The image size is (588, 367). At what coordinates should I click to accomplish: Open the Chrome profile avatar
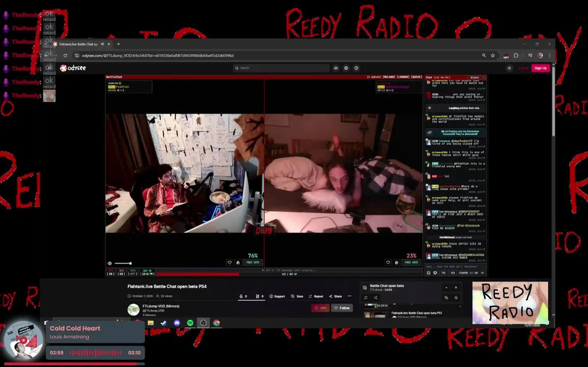(x=540, y=56)
